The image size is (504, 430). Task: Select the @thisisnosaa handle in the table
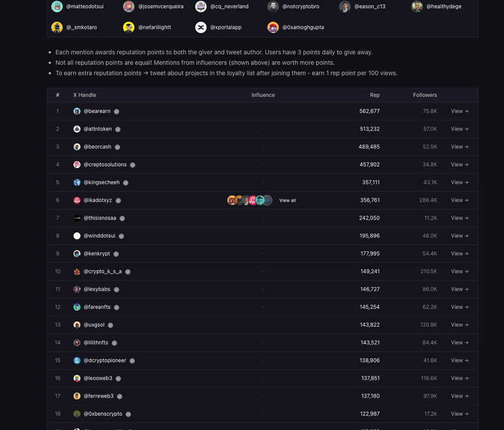100,218
